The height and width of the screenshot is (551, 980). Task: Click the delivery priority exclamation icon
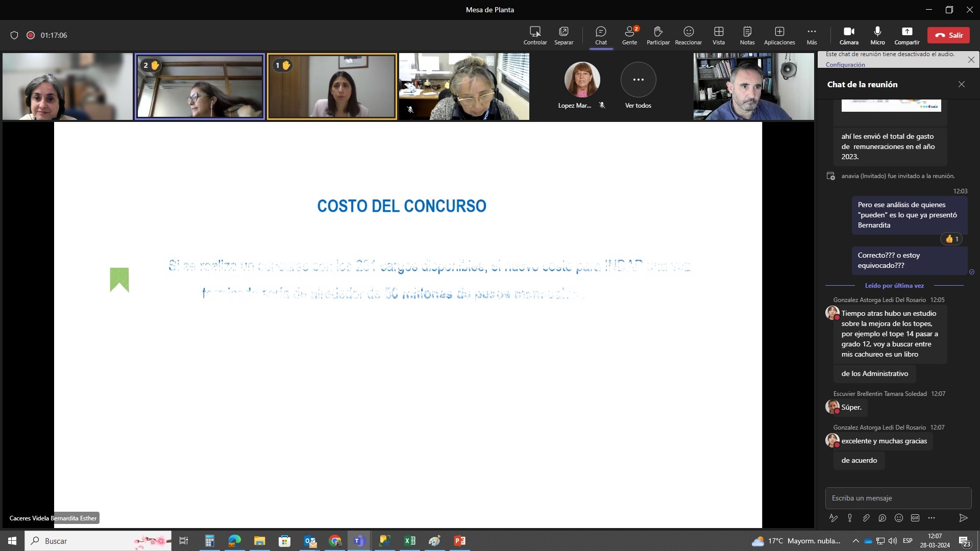tap(850, 518)
